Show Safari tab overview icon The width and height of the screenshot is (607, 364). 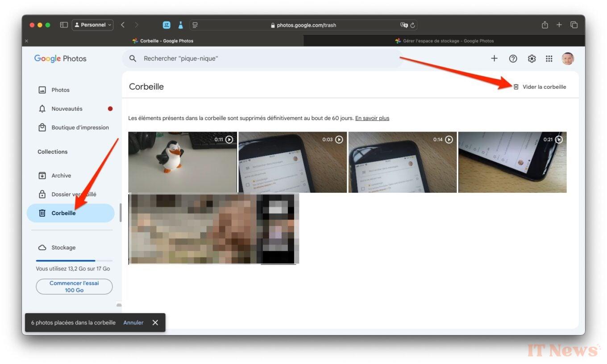point(574,25)
